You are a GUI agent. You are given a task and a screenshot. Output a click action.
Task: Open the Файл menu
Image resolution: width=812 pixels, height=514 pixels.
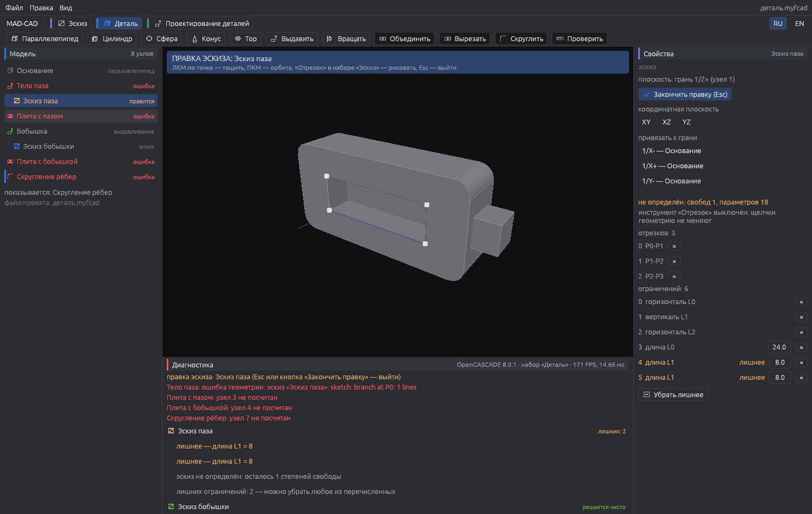click(x=14, y=8)
